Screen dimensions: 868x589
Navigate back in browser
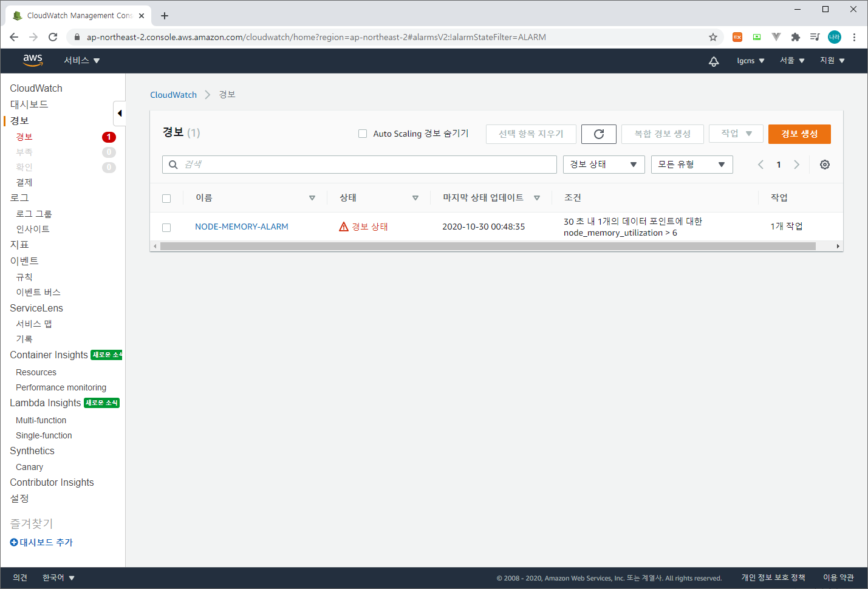pyautogui.click(x=14, y=37)
